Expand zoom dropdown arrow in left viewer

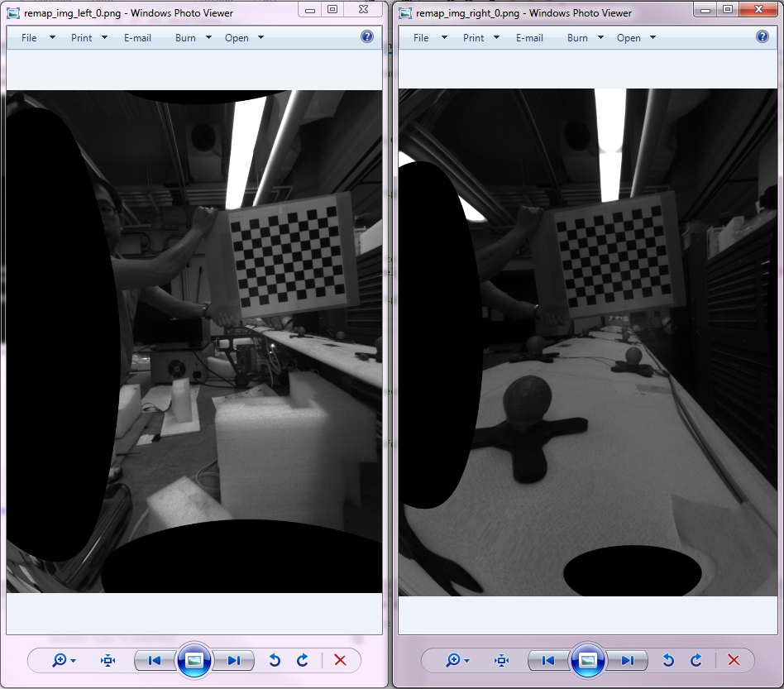coord(74,661)
